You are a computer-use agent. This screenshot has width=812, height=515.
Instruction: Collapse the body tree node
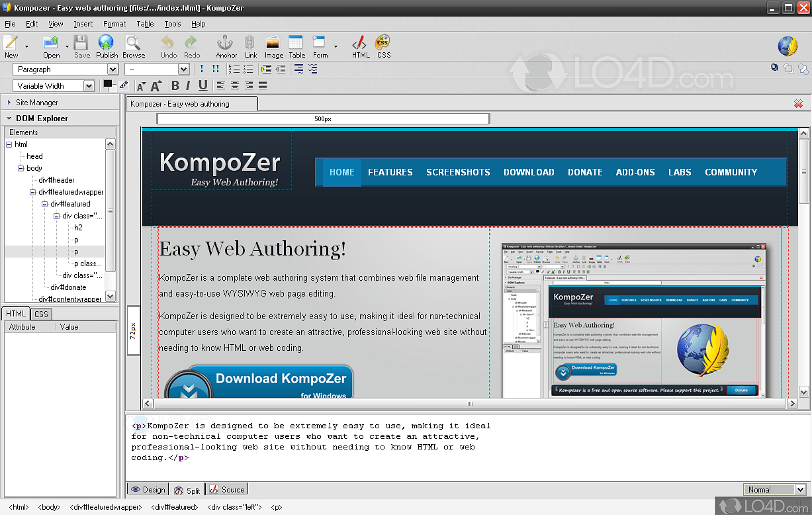[21, 168]
